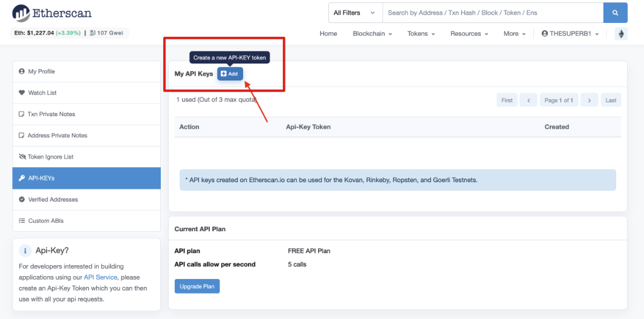The height and width of the screenshot is (319, 644).
Task: Click the FREE API Plan value
Action: click(309, 251)
